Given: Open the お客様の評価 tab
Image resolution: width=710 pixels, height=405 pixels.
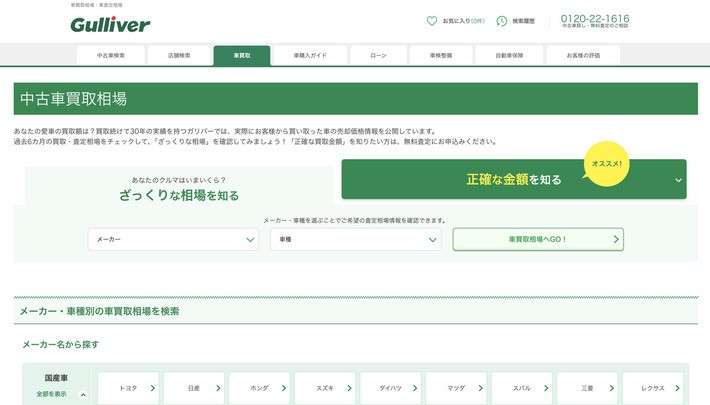Looking at the screenshot, I should 583,55.
